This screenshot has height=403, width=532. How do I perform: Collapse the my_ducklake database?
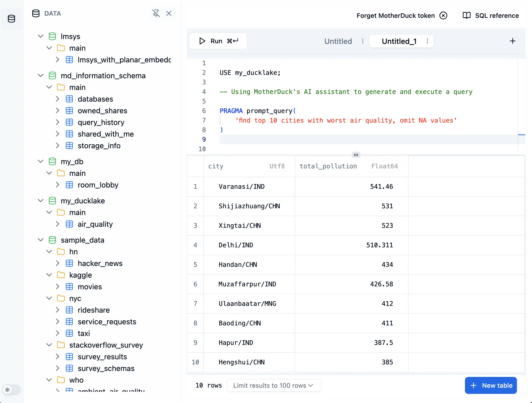pyautogui.click(x=40, y=201)
